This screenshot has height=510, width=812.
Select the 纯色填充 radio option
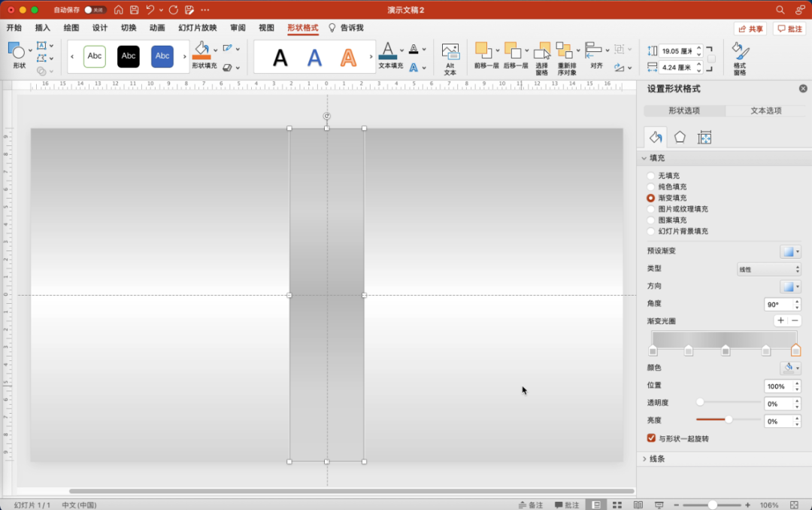point(651,187)
